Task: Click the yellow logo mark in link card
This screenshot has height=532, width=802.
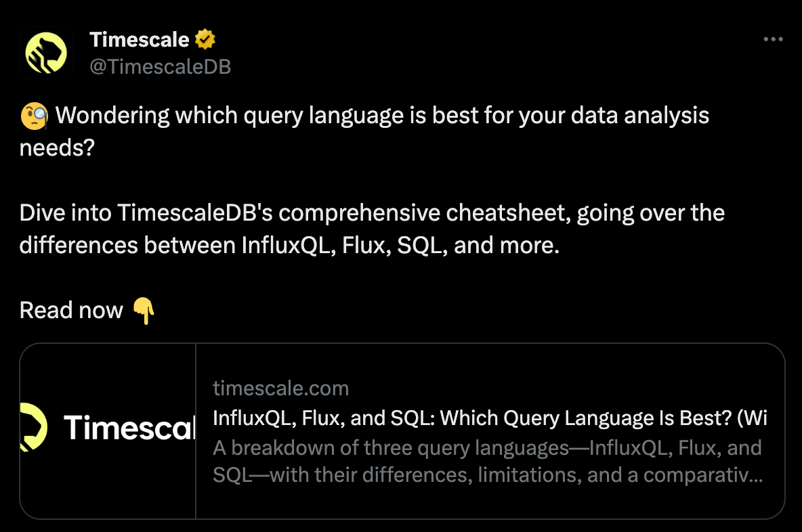Action: point(33,427)
